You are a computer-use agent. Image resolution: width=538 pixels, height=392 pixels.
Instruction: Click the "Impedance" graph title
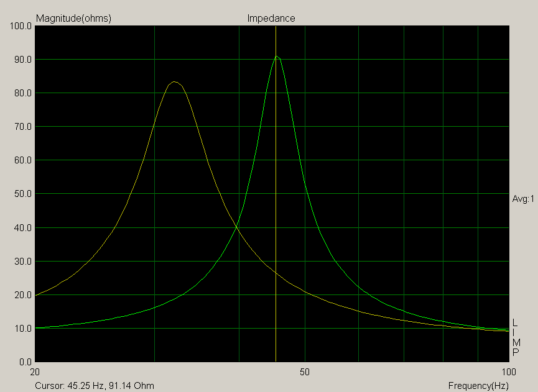click(271, 18)
